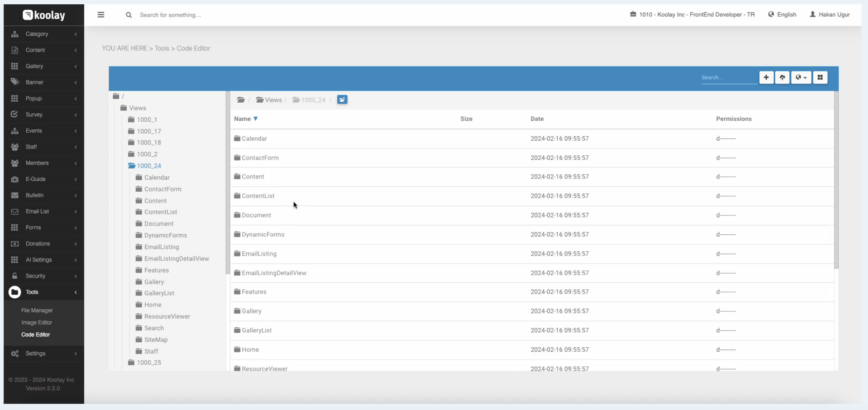Click the magnifier icon in the top bar
Image resolution: width=868 pixels, height=410 pixels.
(129, 15)
